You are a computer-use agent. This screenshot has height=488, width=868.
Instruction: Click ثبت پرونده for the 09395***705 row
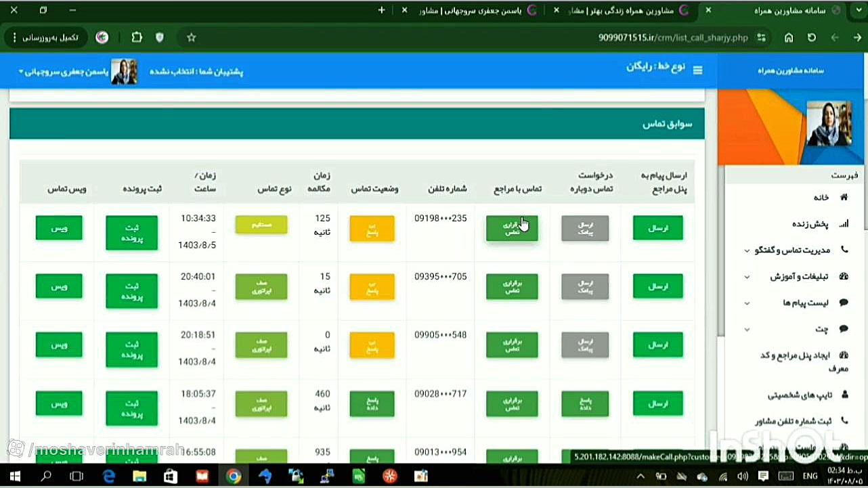point(131,291)
